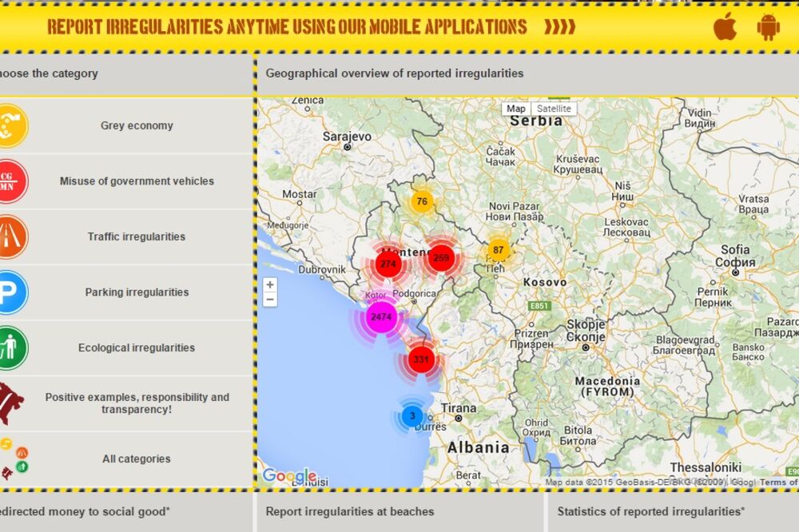
Task: Switch map view to Map
Action: point(516,109)
